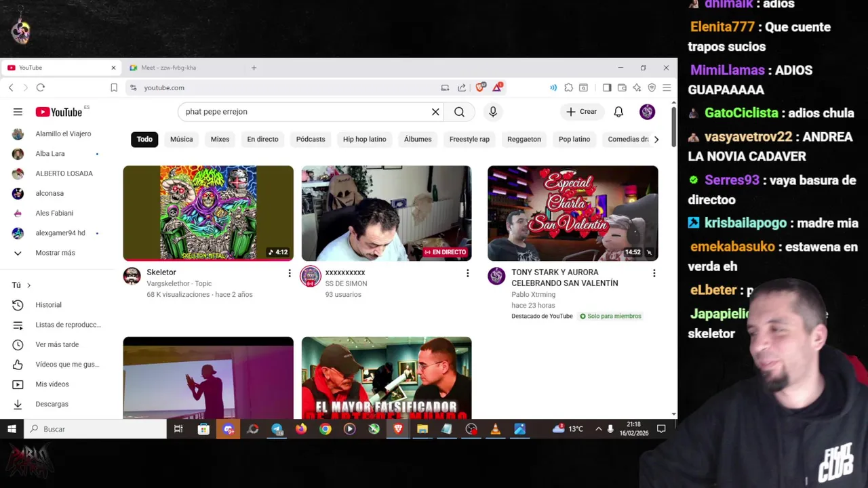The height and width of the screenshot is (488, 868).
Task: Go back with the browser arrow
Action: (x=11, y=87)
